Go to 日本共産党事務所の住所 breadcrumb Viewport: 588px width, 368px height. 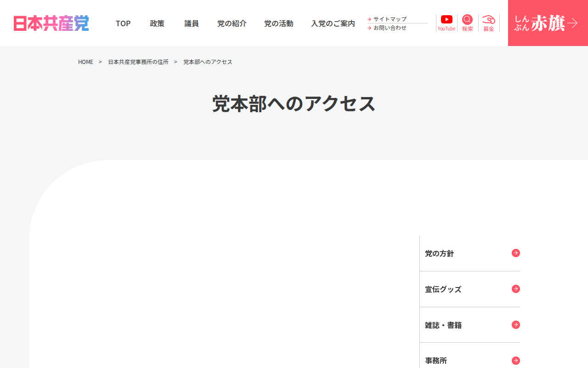(138, 62)
